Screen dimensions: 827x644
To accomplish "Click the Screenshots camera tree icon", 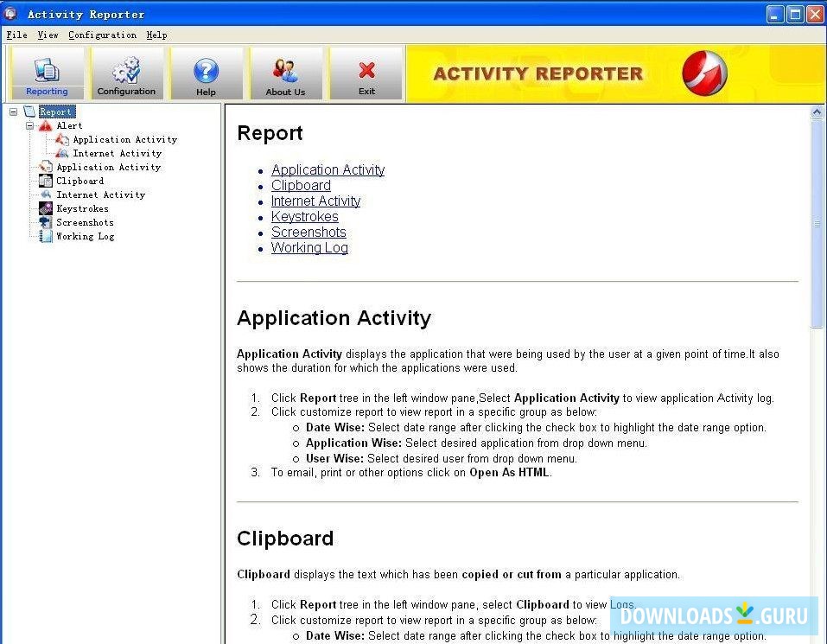I will 45,222.
